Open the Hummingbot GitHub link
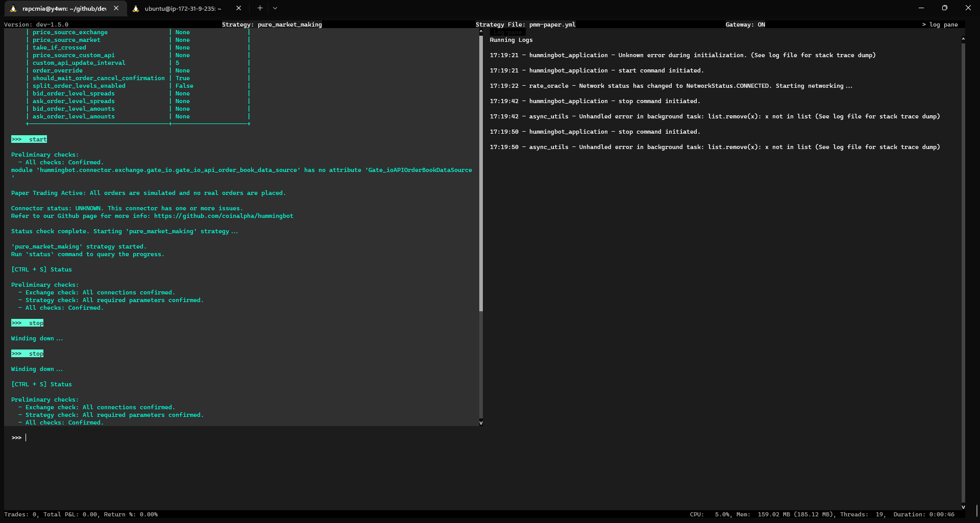Viewport: 980px width, 523px height. [225, 216]
